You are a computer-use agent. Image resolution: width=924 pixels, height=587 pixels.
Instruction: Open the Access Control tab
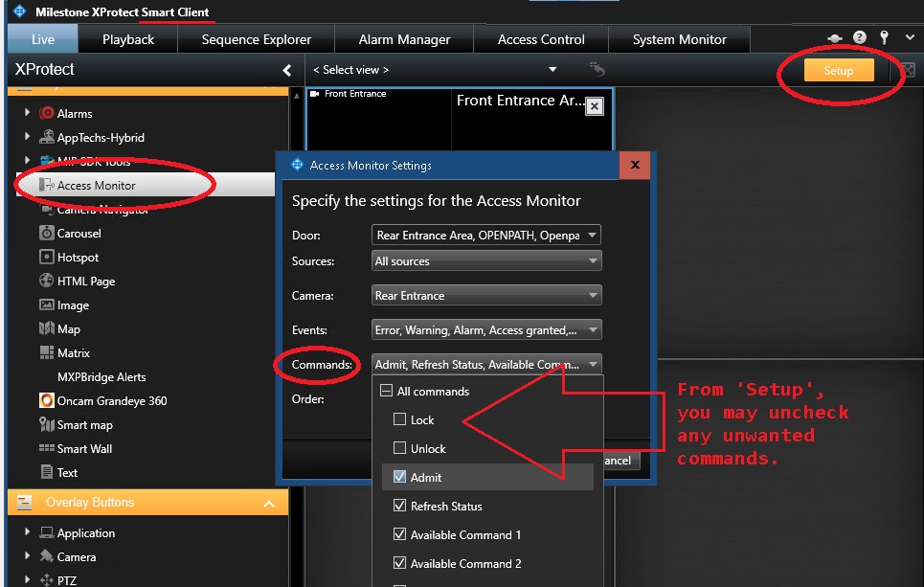[541, 39]
